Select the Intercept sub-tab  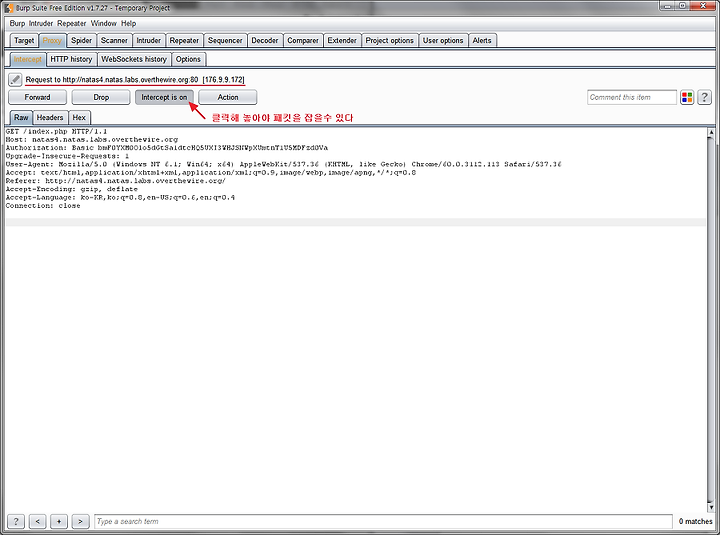point(28,59)
